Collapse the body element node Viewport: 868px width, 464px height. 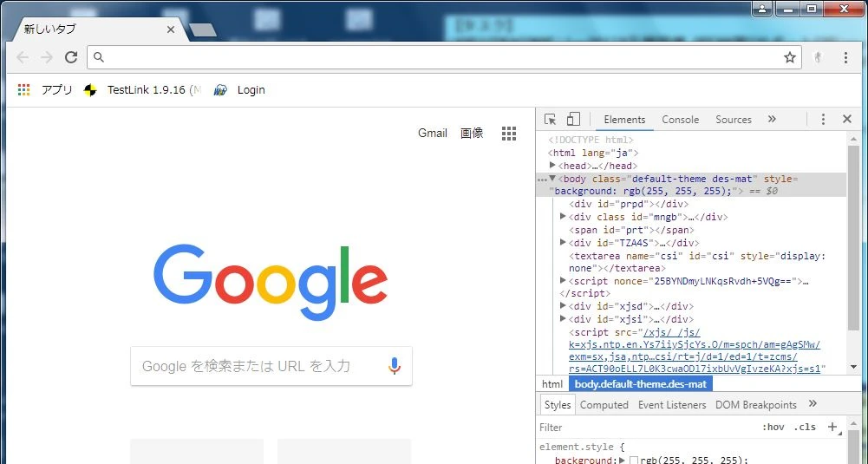point(551,179)
